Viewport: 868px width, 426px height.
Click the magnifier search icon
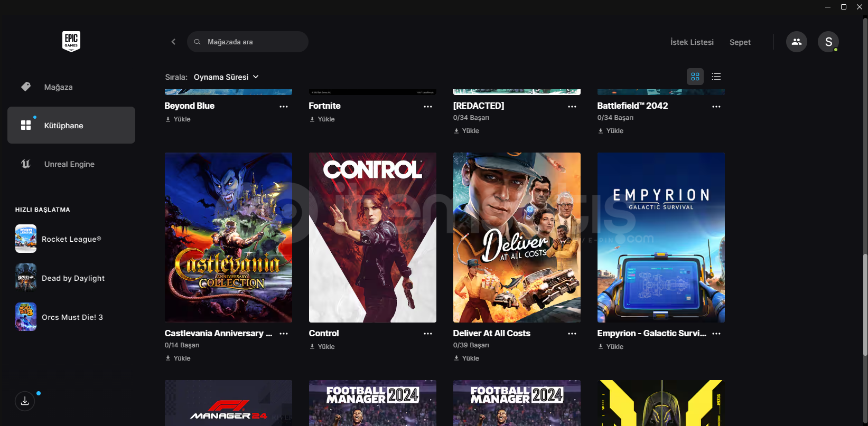[197, 42]
